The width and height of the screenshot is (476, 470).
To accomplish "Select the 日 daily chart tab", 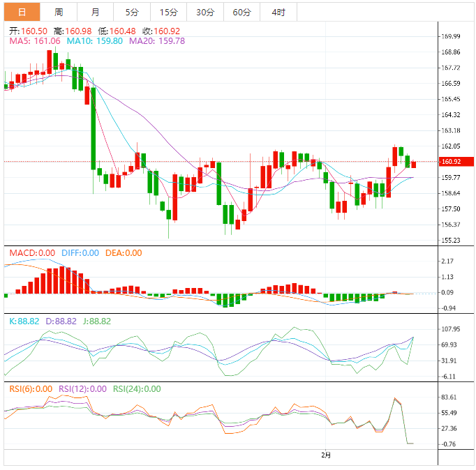I will click(22, 12).
